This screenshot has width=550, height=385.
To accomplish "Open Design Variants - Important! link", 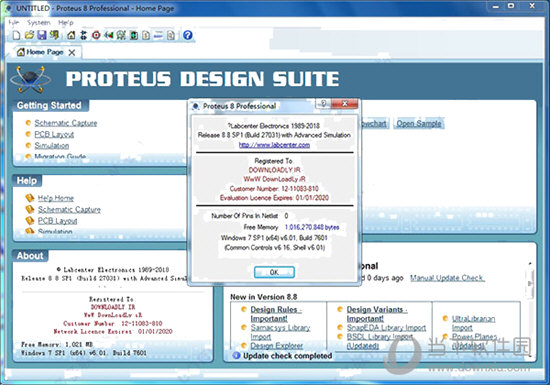I will pyautogui.click(x=377, y=314).
